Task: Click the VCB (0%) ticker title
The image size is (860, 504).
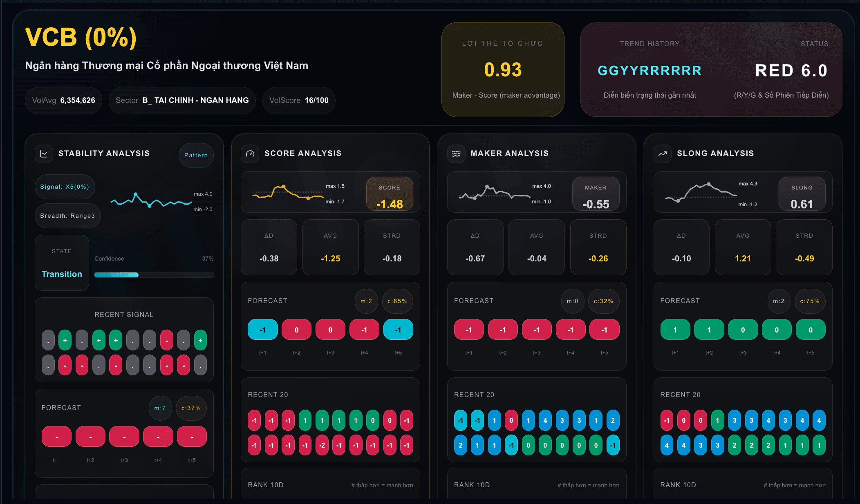Action: [81, 38]
